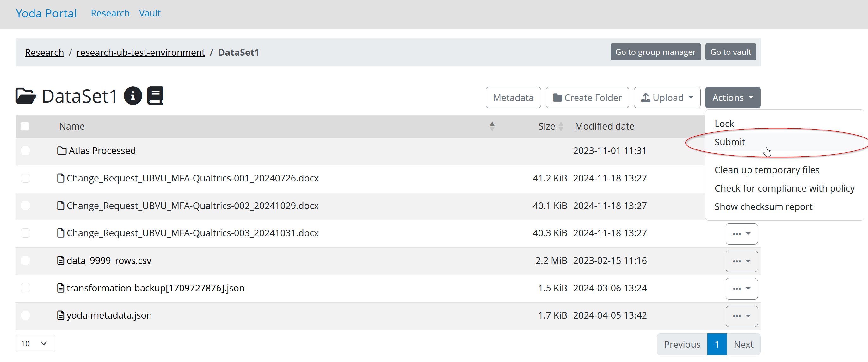Sort by Name using sort arrows
This screenshot has height=362, width=868.
[x=492, y=126]
